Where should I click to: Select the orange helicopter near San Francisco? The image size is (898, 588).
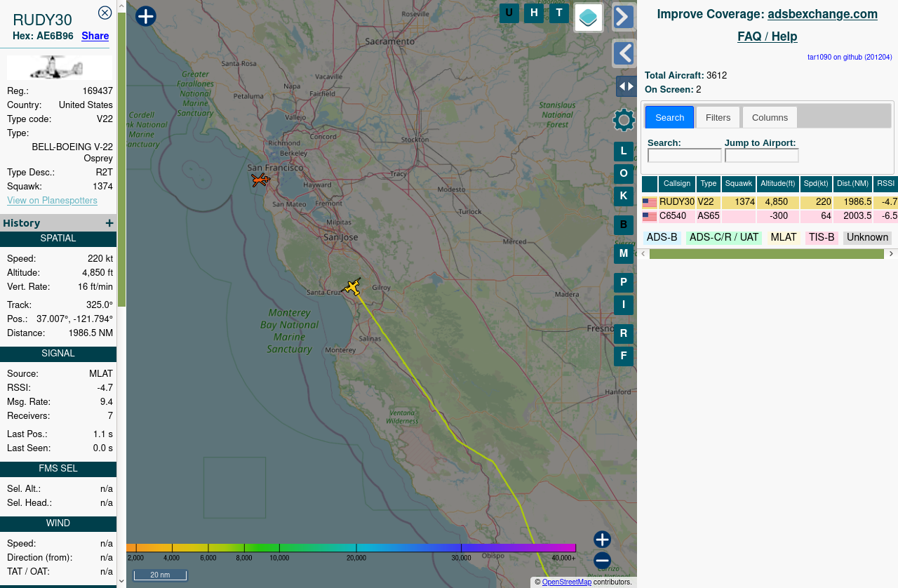tap(260, 180)
